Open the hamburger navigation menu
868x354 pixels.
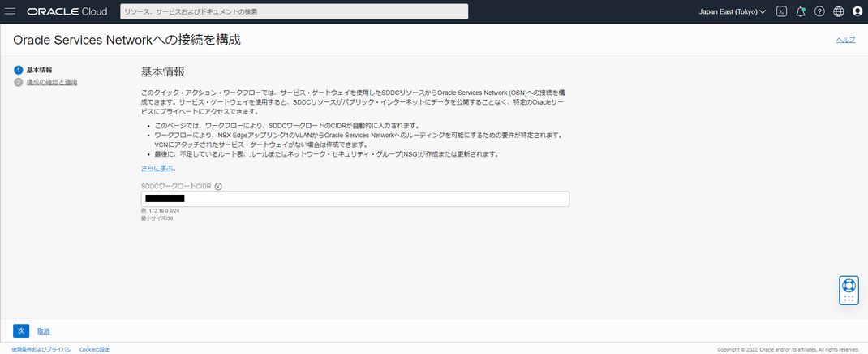(10, 11)
